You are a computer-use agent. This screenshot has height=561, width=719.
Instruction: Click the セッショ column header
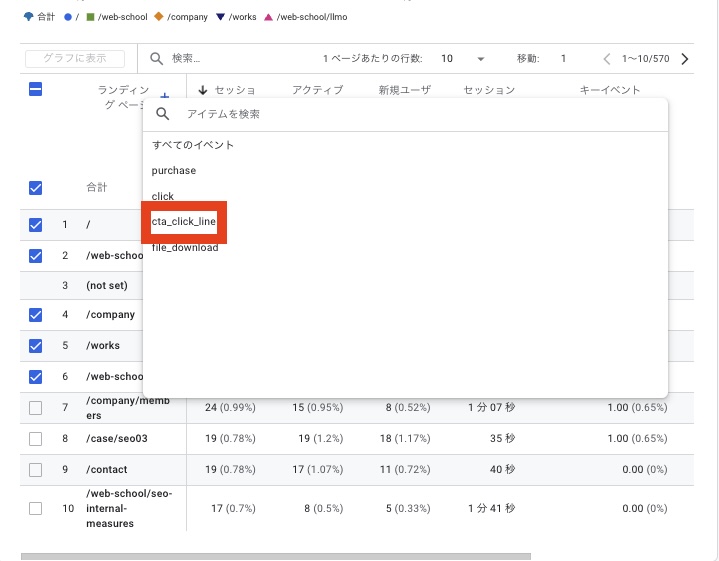235,90
